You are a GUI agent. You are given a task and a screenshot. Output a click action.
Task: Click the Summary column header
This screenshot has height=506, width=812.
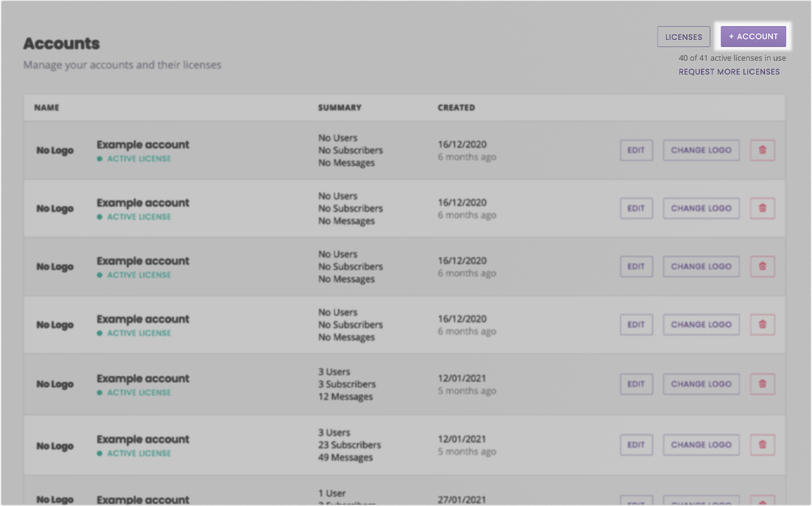click(339, 107)
